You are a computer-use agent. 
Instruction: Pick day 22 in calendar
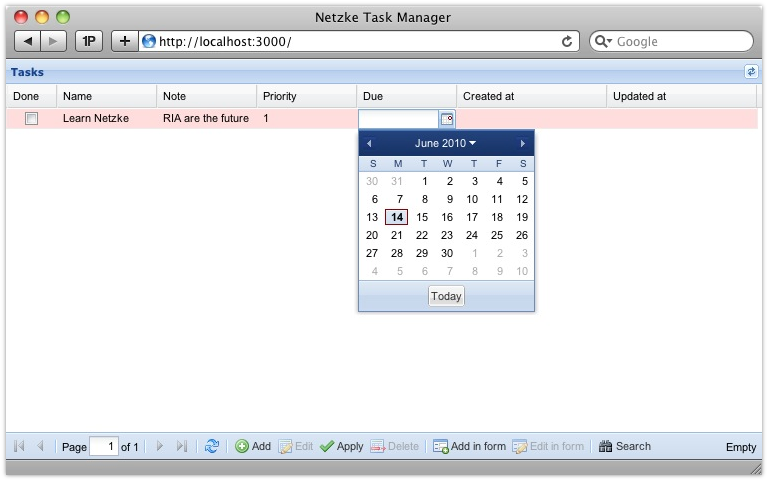click(x=422, y=235)
